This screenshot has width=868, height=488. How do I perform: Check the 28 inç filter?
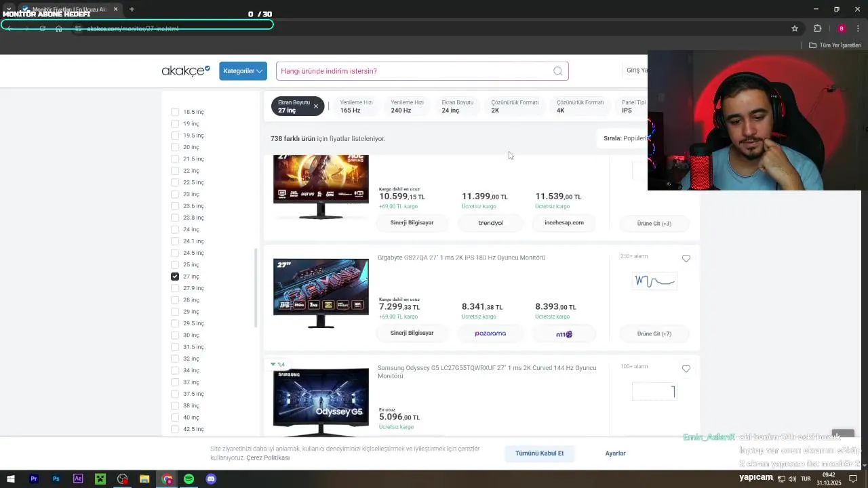coord(175,300)
